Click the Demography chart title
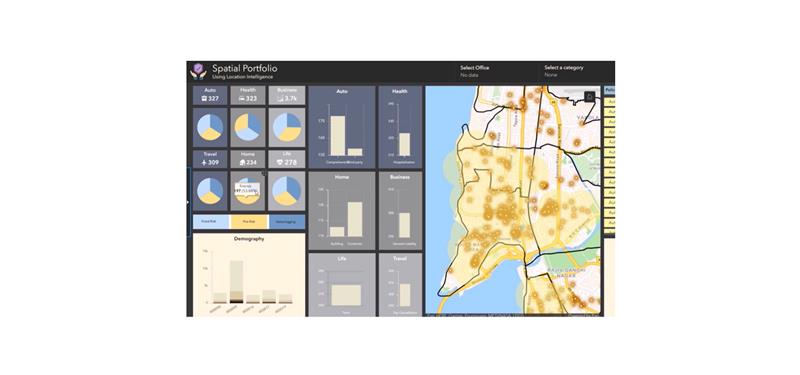 (x=249, y=239)
